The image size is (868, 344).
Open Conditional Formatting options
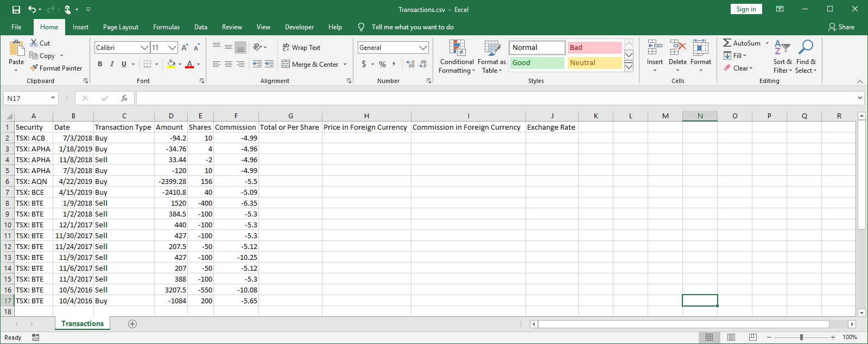pos(457,56)
